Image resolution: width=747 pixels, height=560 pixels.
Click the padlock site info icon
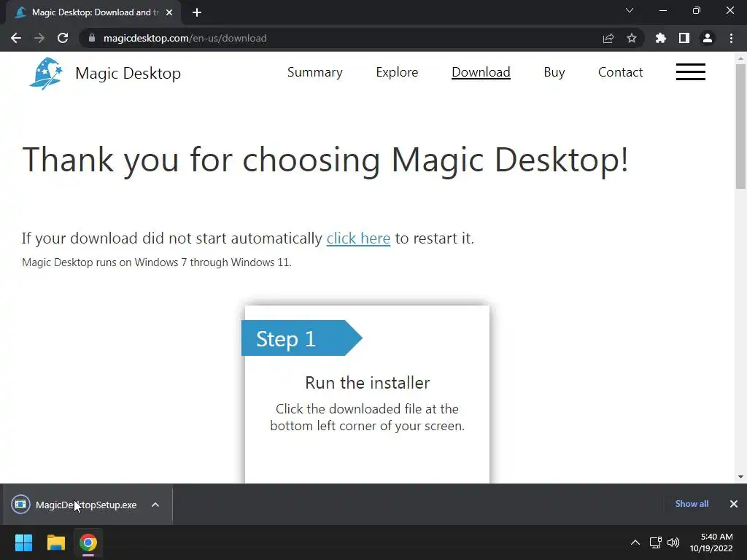click(92, 38)
